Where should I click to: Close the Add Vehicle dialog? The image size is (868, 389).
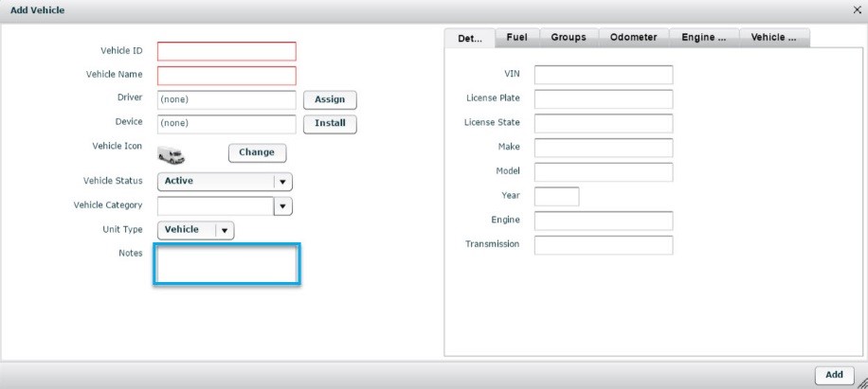click(857, 9)
